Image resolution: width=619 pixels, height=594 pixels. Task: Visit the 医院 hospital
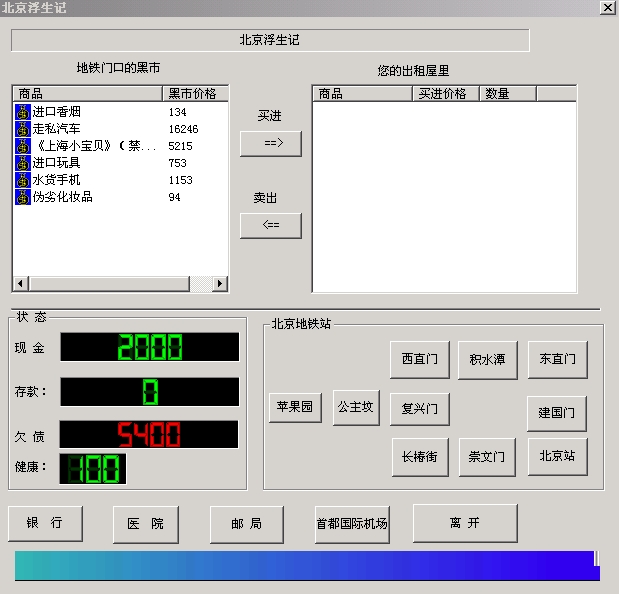[x=145, y=523]
